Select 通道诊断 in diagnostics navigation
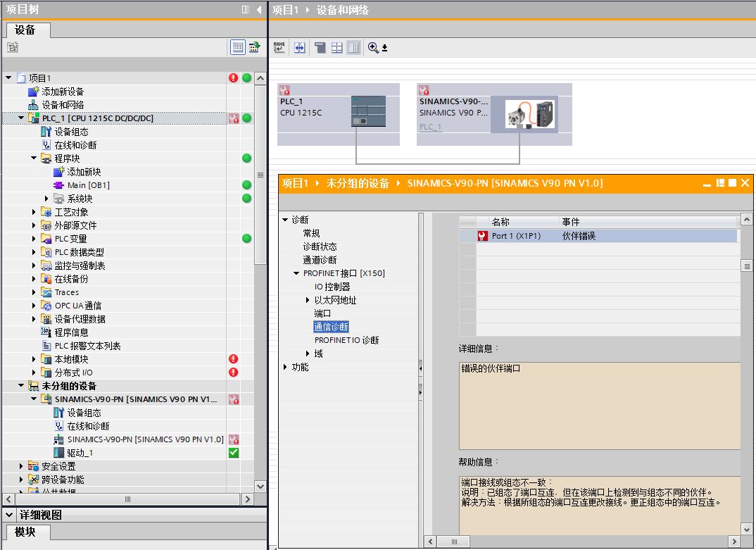This screenshot has height=550, width=756. coord(320,260)
